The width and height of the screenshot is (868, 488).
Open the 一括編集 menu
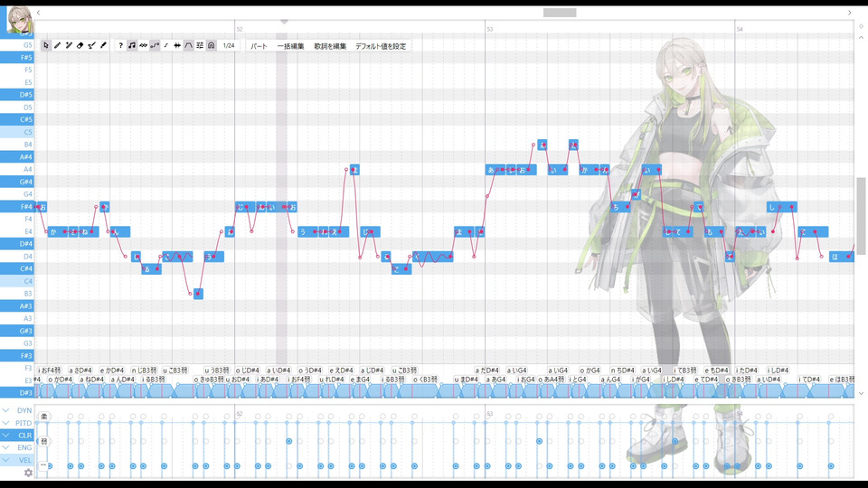290,46
